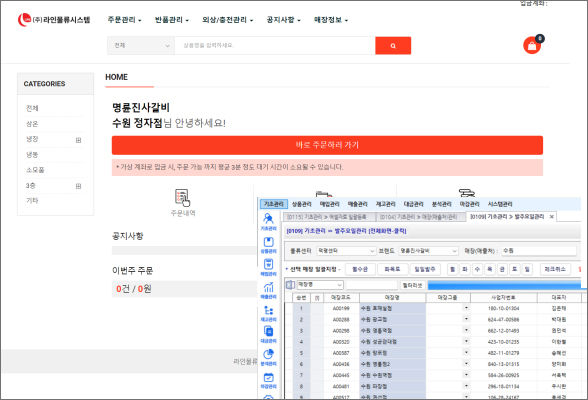Click the 마감관리 calendar sidebar icon
This screenshot has width=588, height=400.
click(x=268, y=380)
